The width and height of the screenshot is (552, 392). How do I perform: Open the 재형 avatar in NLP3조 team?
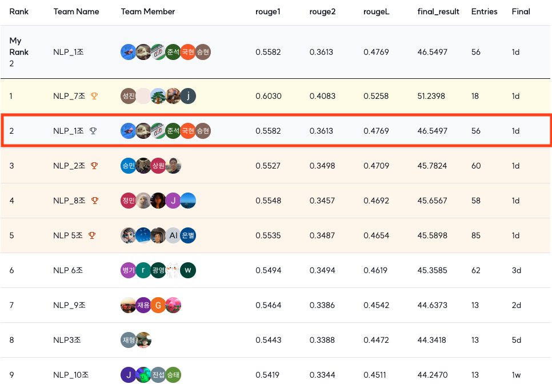(128, 339)
